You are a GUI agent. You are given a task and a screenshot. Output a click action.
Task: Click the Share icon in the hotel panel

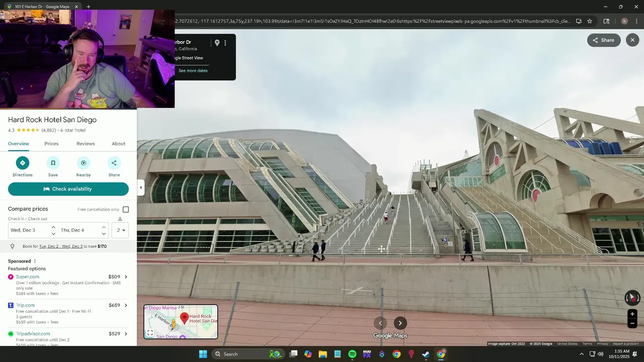(x=114, y=163)
